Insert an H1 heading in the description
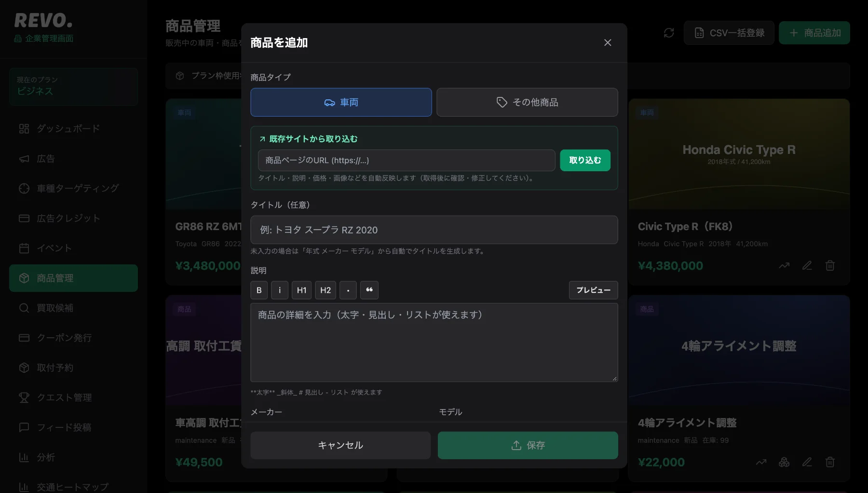Viewport: 868px width, 493px height. 301,290
